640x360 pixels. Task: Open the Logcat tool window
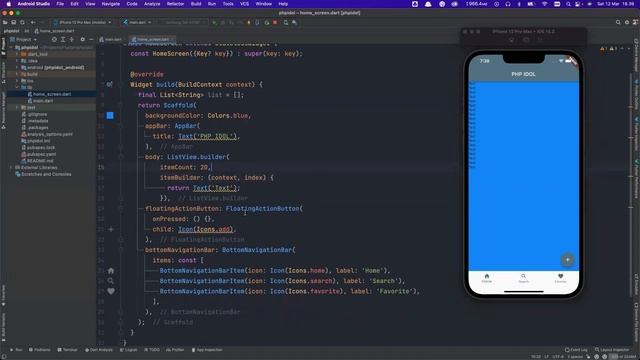point(129,350)
